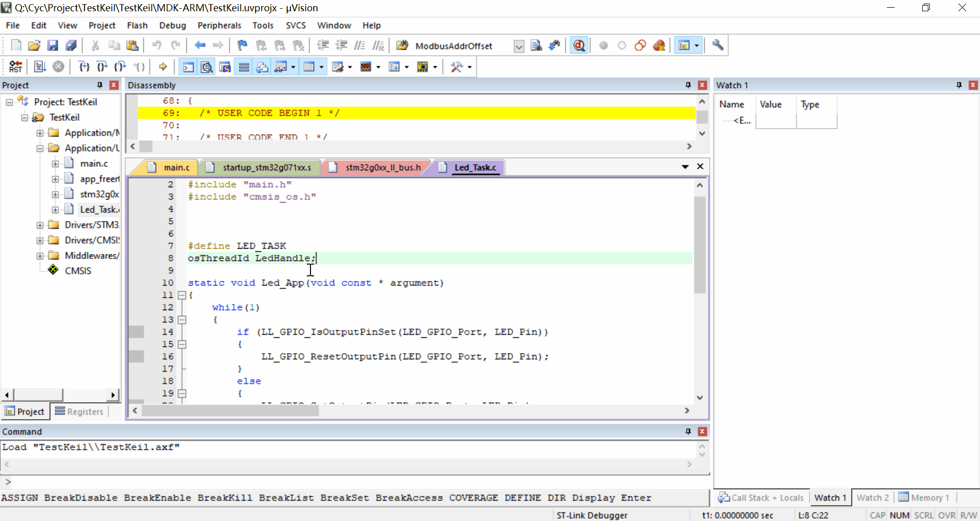Click the Show Next Statement arrow icon
Screen dimensions: 980x521
click(163, 67)
